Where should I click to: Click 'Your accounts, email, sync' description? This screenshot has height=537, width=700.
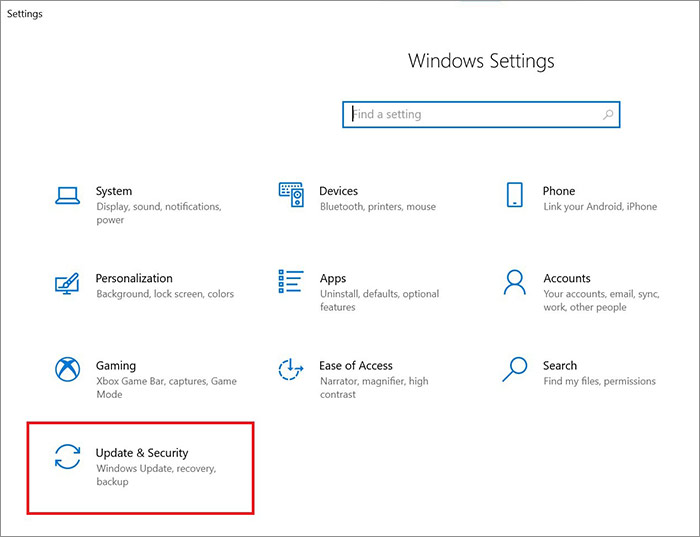click(601, 300)
